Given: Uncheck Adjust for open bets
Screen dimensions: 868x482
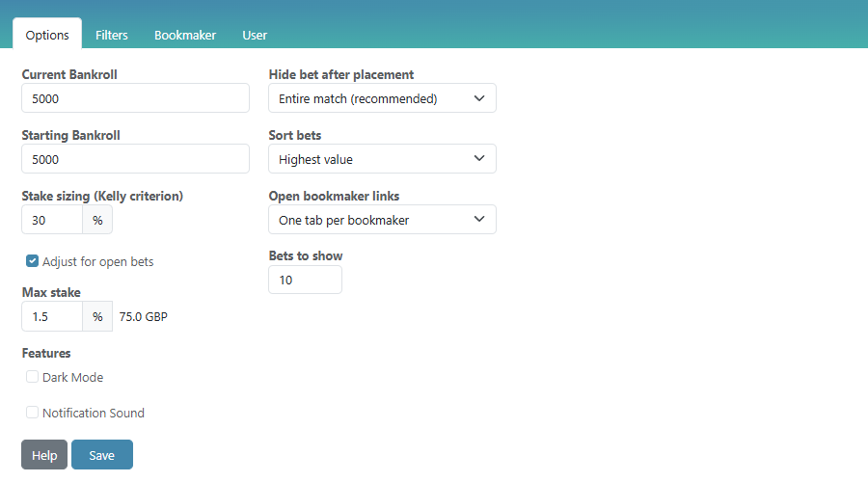Looking at the screenshot, I should 32,261.
